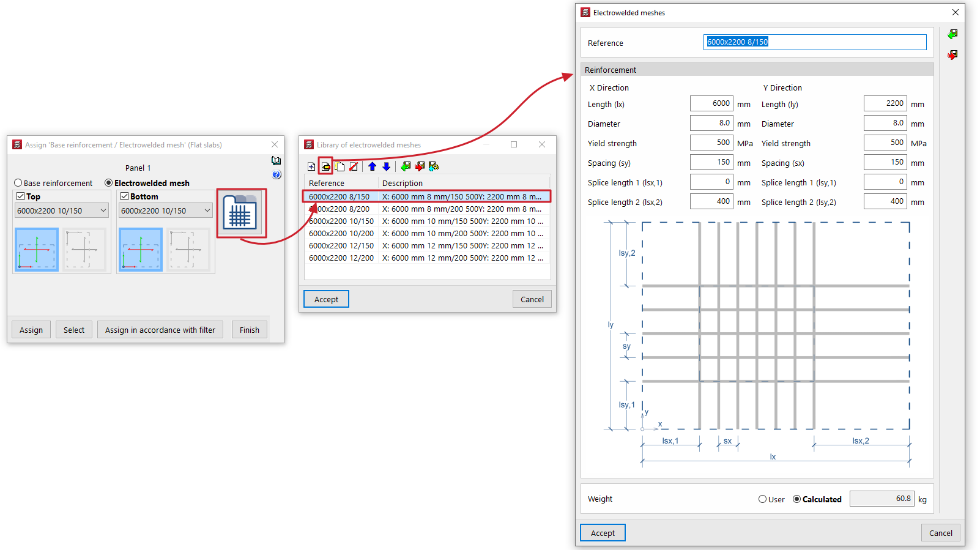The image size is (980, 550).
Task: Click the Splice length 1 (lsy,1) field
Action: pos(885,182)
